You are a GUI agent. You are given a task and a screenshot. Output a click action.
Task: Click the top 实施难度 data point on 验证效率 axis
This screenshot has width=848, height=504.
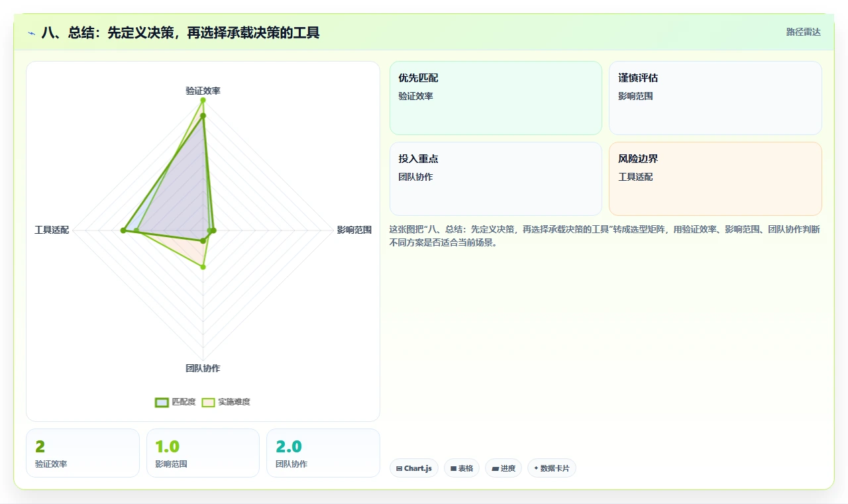click(203, 101)
